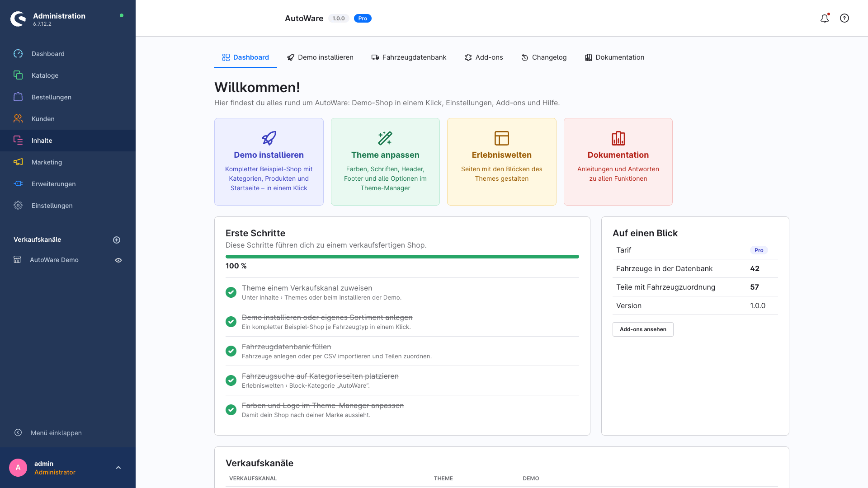
Task: Click the rocket icon in Demo installieren card
Action: [269, 138]
